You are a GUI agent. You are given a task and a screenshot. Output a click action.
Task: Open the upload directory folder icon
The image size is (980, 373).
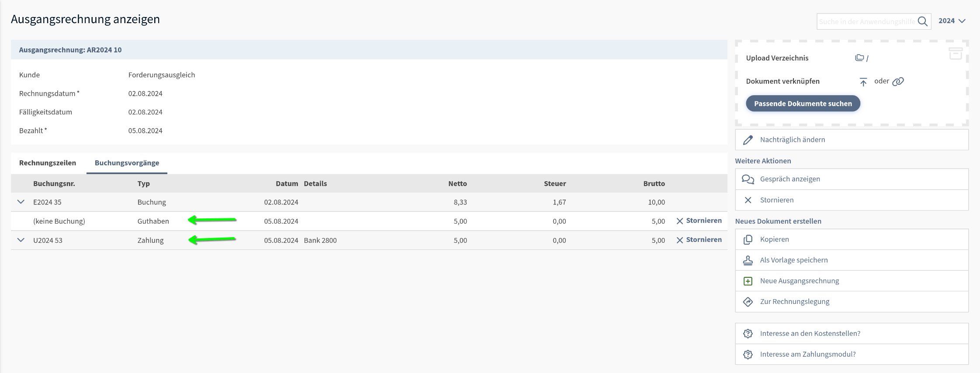coord(859,58)
